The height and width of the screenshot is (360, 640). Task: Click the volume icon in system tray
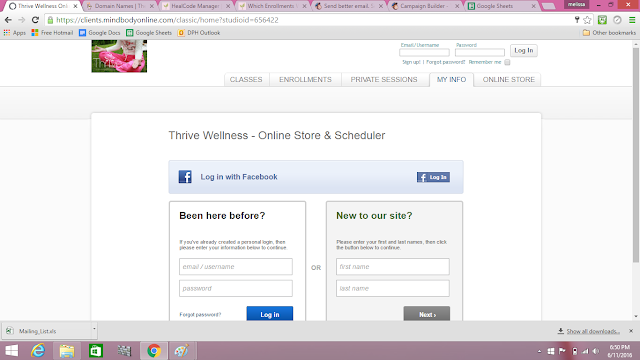pyautogui.click(x=596, y=351)
